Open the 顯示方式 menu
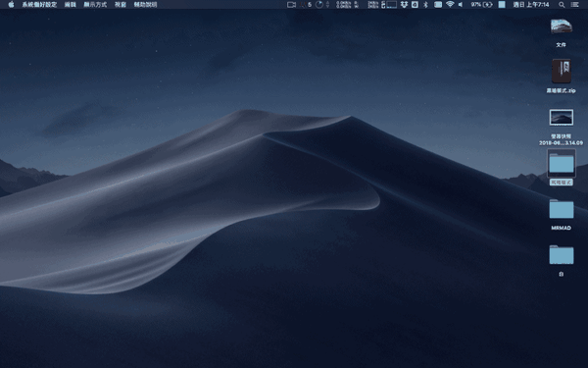This screenshot has width=588, height=368. (x=95, y=5)
